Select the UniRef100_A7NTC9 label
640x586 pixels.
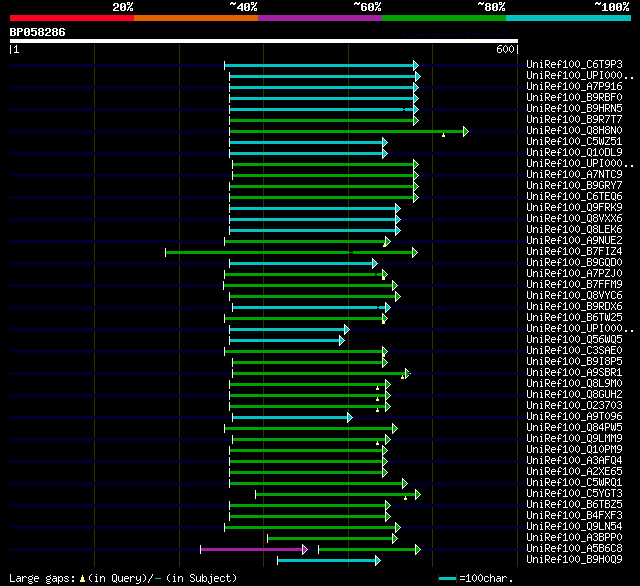tap(574, 175)
